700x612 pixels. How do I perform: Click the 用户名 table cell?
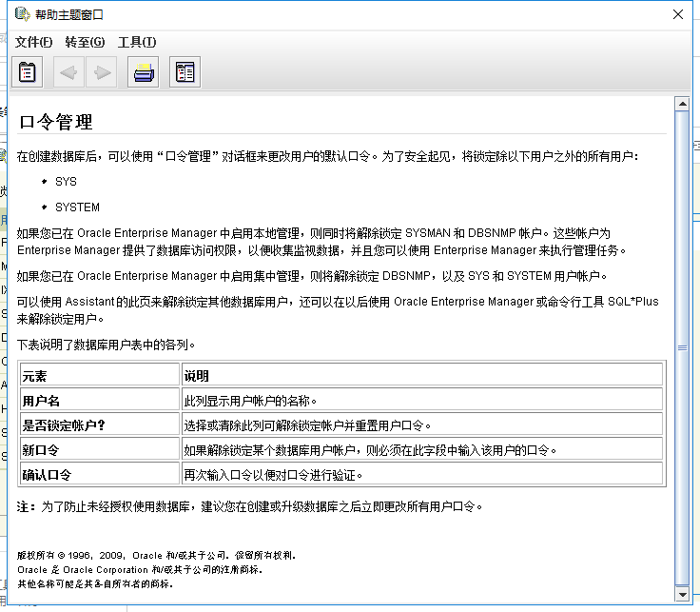100,401
